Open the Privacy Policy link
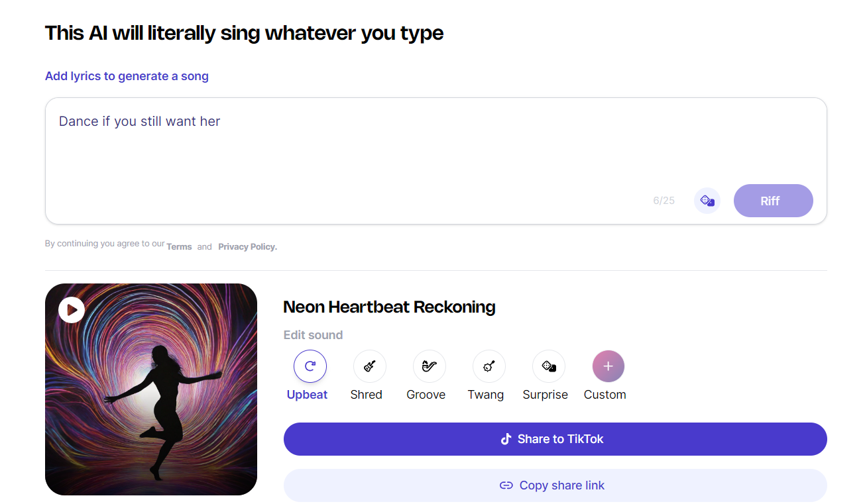Image resolution: width=867 pixels, height=504 pixels. point(247,247)
